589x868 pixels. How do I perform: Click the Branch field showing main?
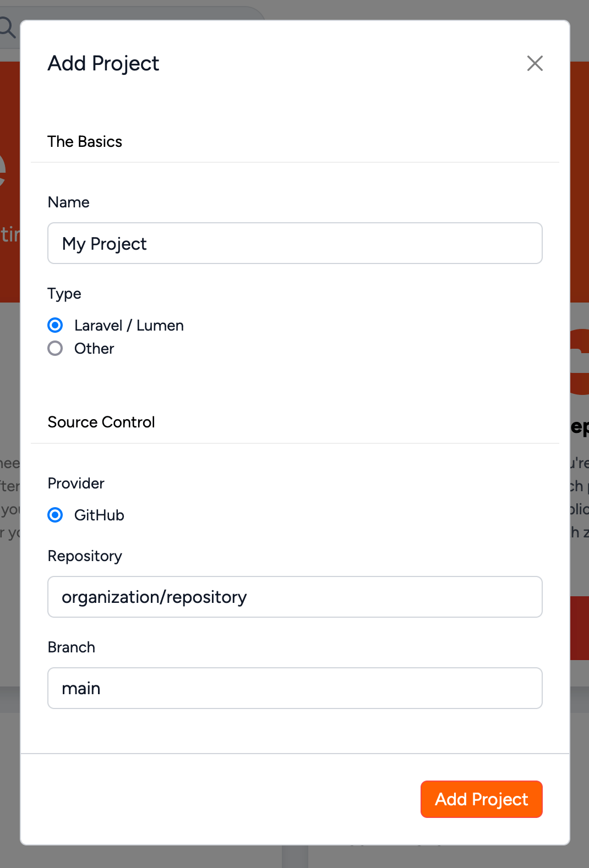pos(295,688)
